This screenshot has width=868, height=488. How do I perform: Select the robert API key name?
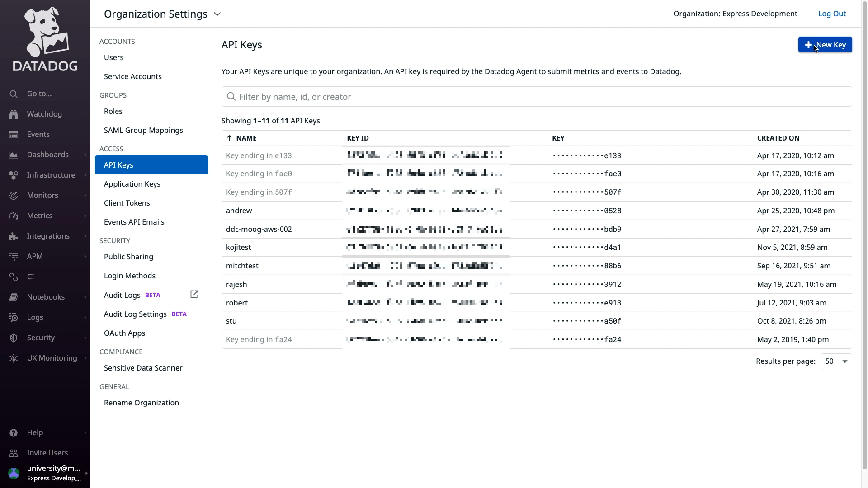tap(237, 303)
